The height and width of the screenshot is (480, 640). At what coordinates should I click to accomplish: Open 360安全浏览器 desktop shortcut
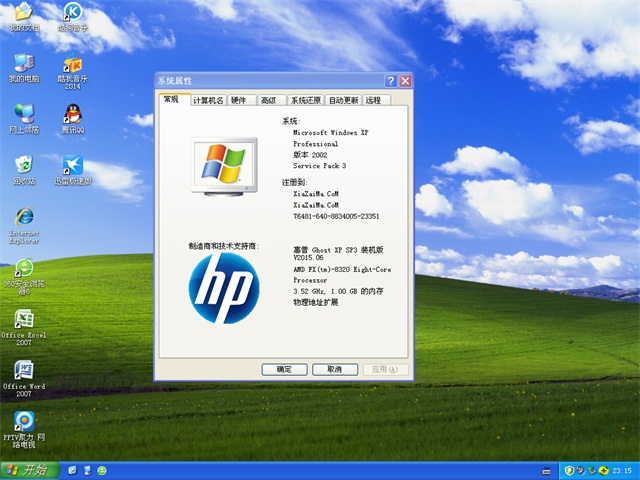click(23, 270)
